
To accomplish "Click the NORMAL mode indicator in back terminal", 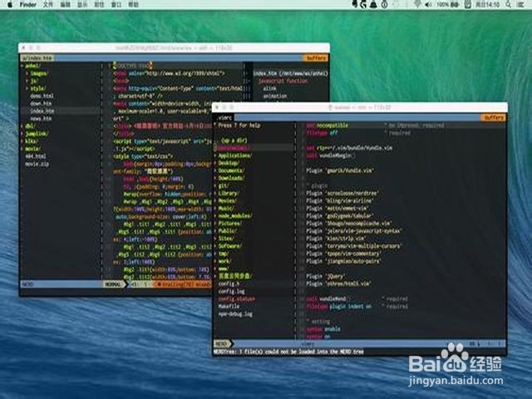I will [113, 284].
